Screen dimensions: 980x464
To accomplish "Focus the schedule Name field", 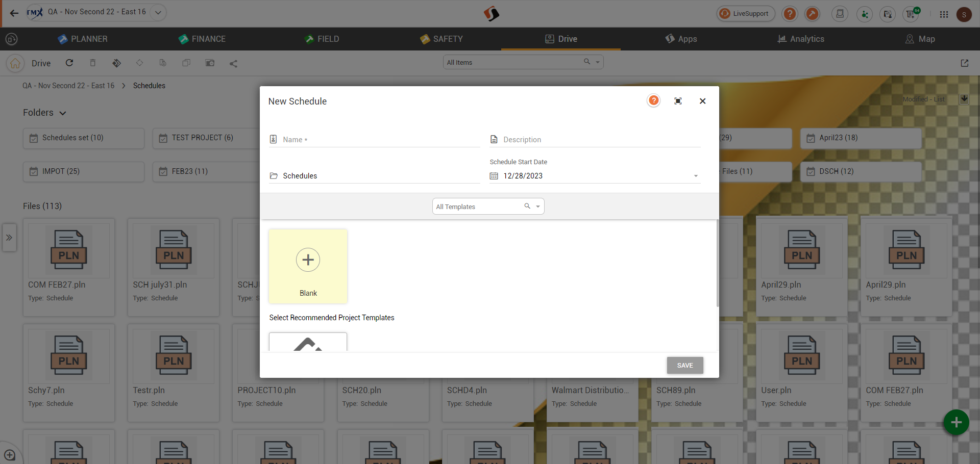I will 375,140.
